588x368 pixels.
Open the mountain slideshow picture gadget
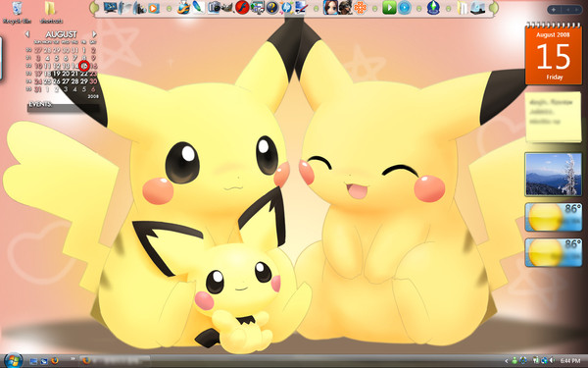pyautogui.click(x=553, y=175)
